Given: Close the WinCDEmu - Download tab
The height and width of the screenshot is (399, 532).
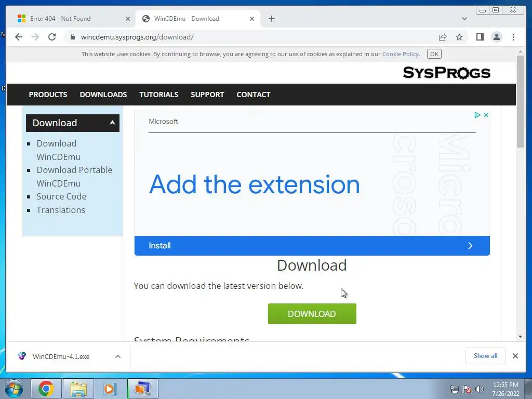Looking at the screenshot, I should click(252, 19).
